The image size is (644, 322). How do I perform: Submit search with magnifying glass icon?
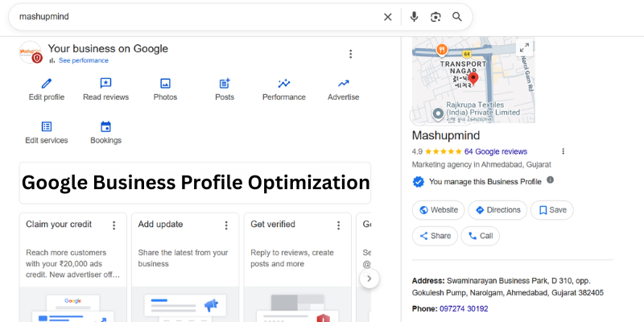pyautogui.click(x=457, y=17)
